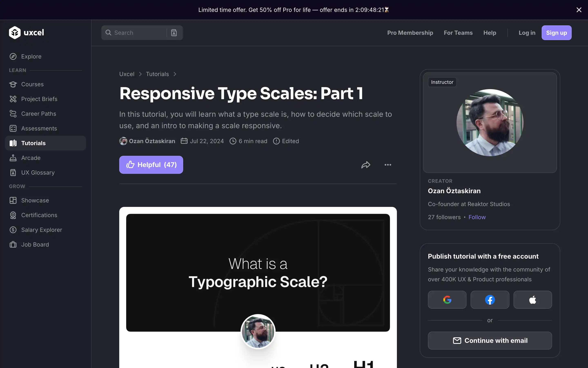Click the Edited info icon
The width and height of the screenshot is (588, 368).
[276, 141]
